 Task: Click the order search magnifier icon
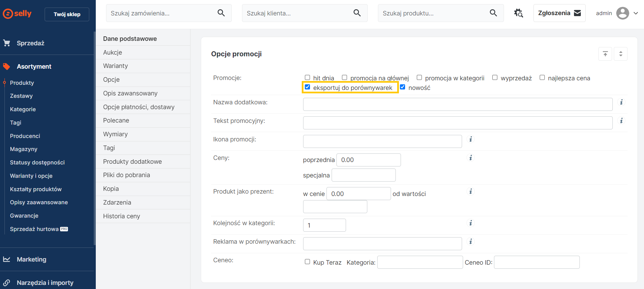pos(221,13)
